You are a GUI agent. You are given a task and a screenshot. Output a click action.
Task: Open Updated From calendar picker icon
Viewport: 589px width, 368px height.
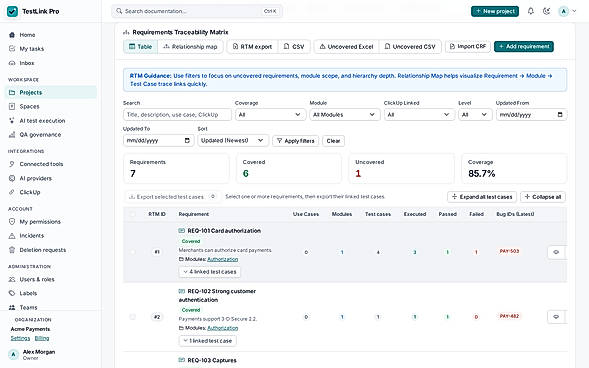pos(560,115)
